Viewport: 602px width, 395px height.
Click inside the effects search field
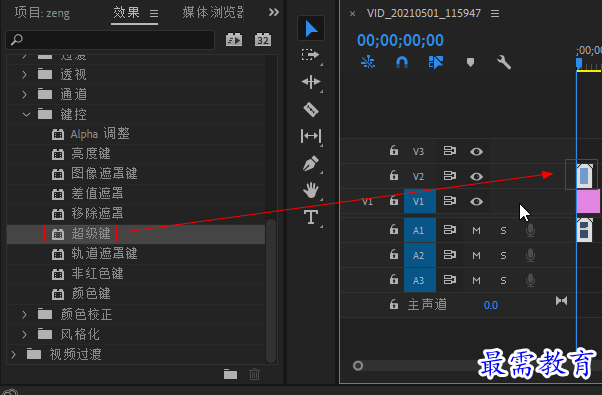point(110,40)
